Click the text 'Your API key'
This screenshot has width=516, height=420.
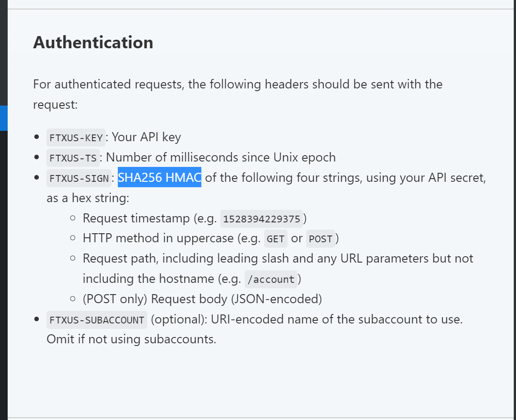(146, 137)
